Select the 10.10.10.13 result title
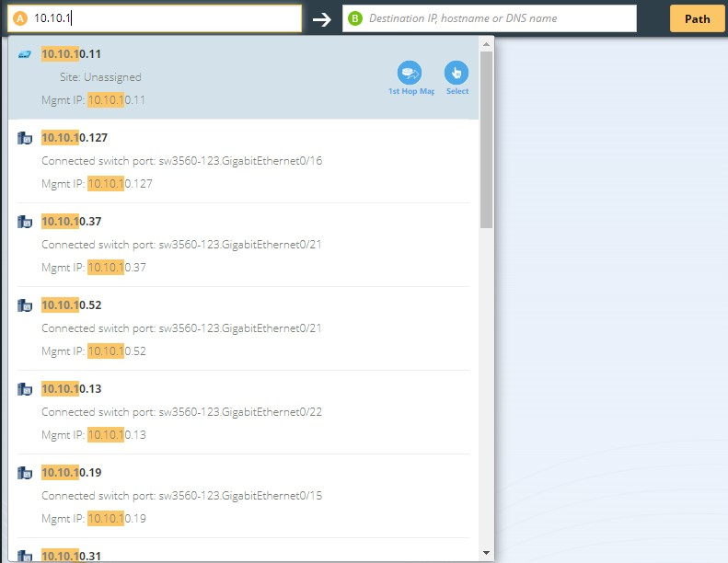 tap(71, 388)
